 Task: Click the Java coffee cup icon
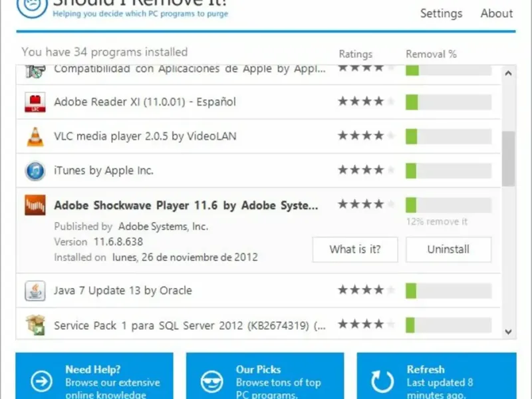pyautogui.click(x=35, y=291)
